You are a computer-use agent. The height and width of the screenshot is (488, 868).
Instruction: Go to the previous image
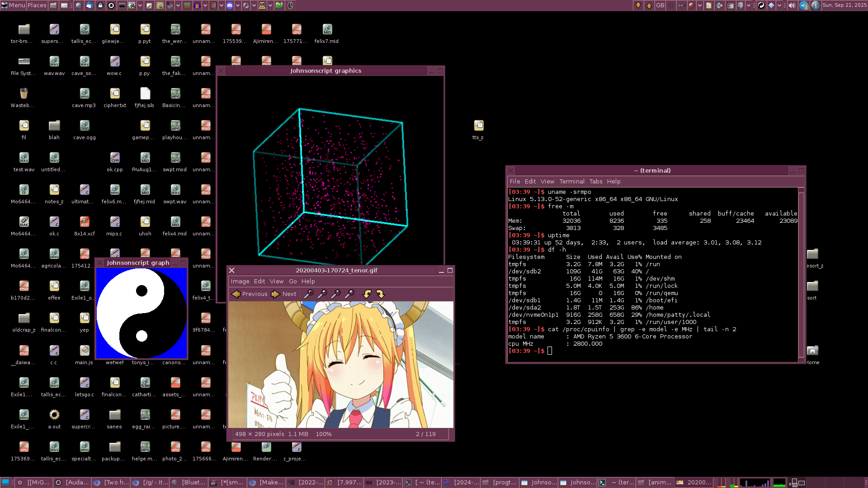[250, 294]
